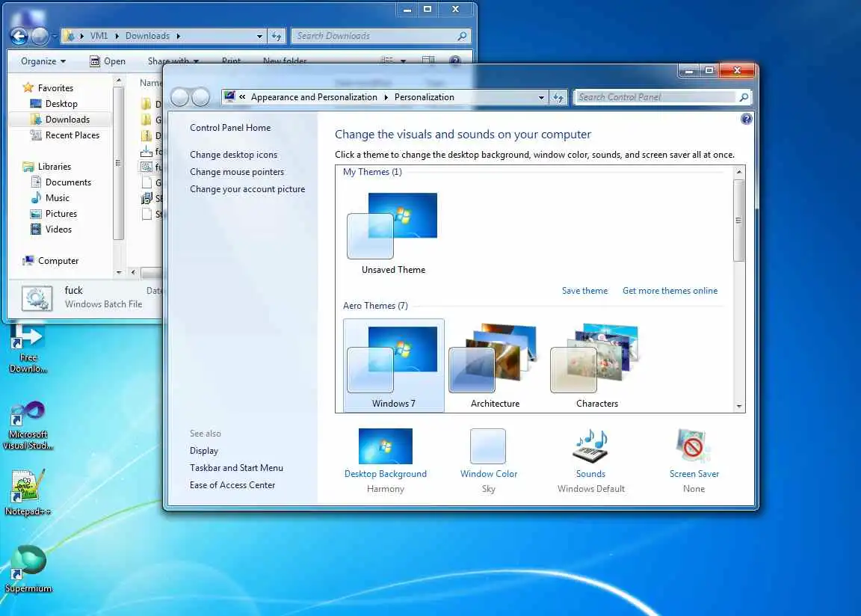Click themes list scroll down arrow
Image resolution: width=861 pixels, height=616 pixels.
coord(739,407)
